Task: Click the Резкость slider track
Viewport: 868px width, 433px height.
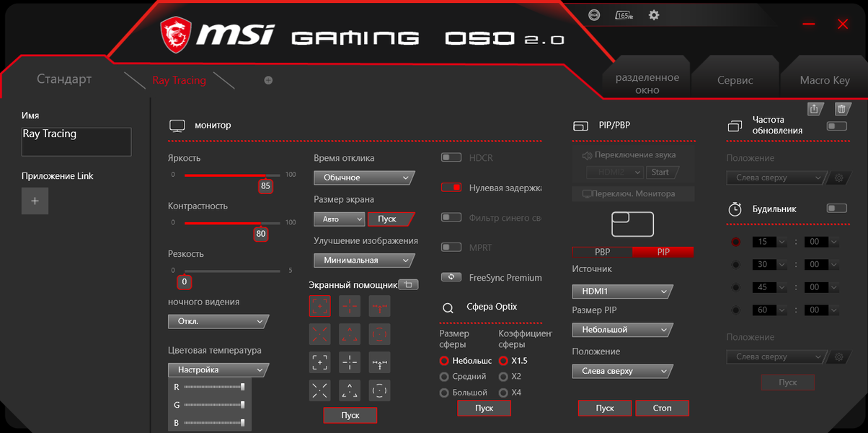Action: 232,271
